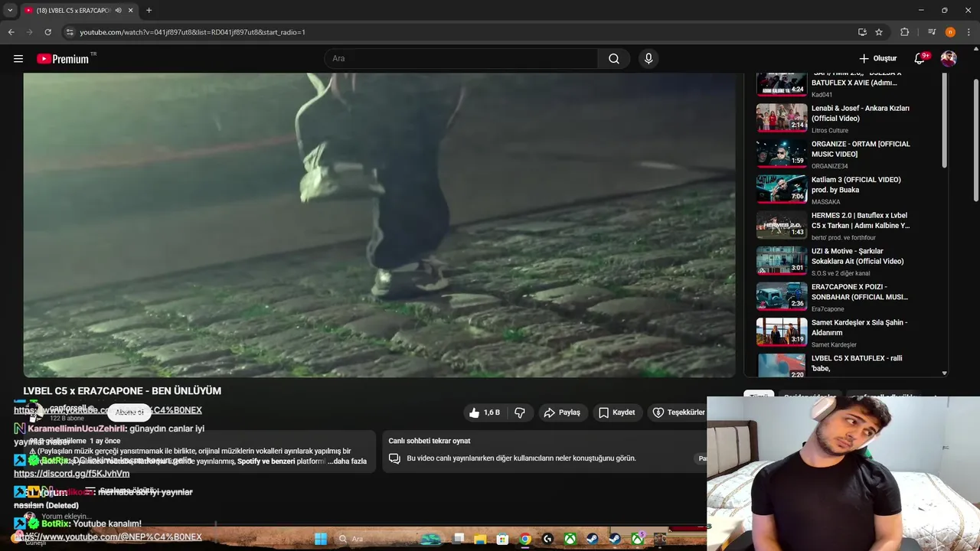Screen dimensions: 980x551
Task: Reload the page with the refresh icon
Action: coord(47,32)
